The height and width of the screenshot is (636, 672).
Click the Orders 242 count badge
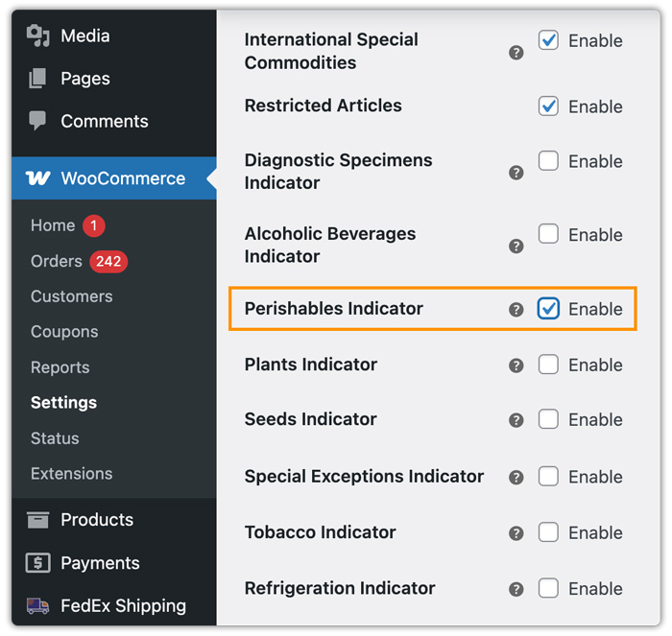click(x=108, y=261)
